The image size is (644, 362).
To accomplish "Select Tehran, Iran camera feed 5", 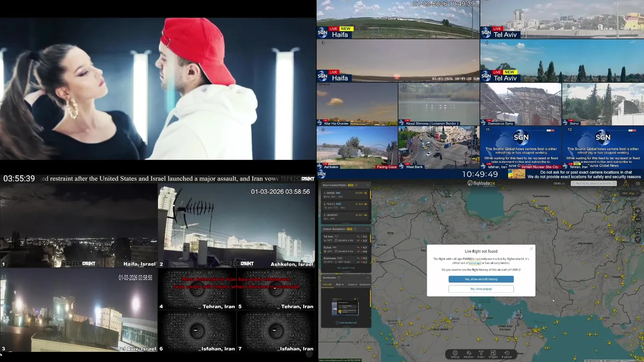I will [x=276, y=290].
